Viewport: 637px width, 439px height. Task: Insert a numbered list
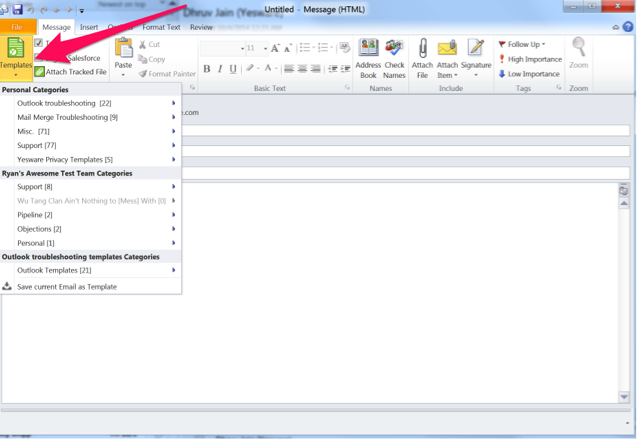click(325, 48)
